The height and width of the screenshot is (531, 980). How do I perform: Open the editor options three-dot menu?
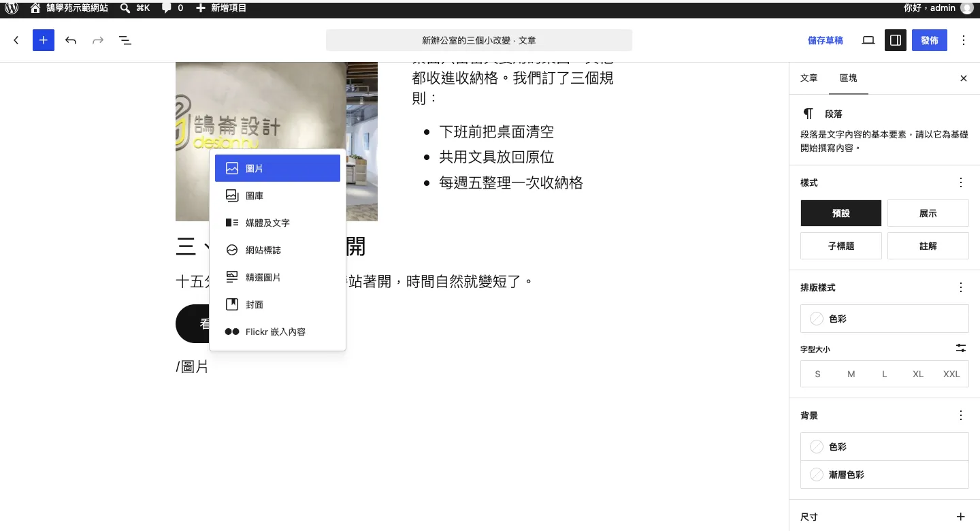(964, 40)
